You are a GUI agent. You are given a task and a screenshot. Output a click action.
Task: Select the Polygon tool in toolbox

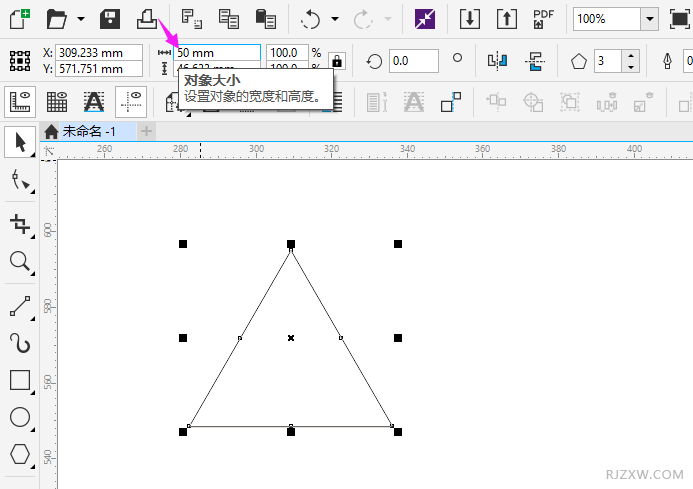click(20, 455)
